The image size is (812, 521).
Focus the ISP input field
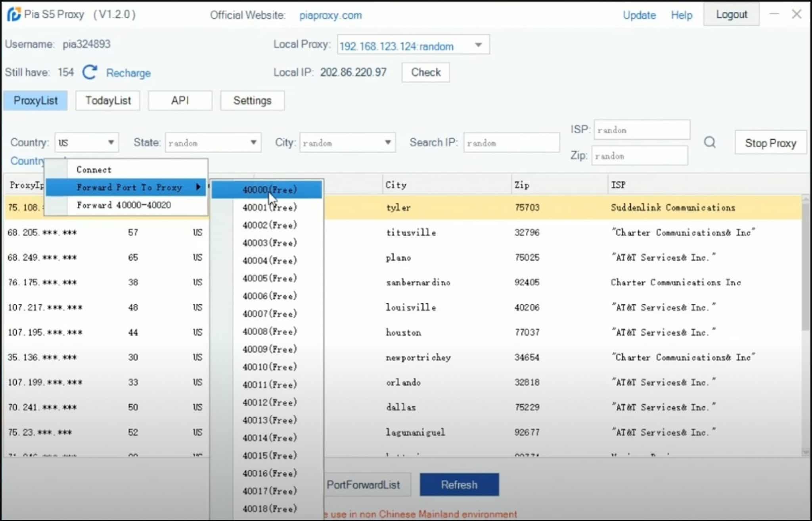642,130
